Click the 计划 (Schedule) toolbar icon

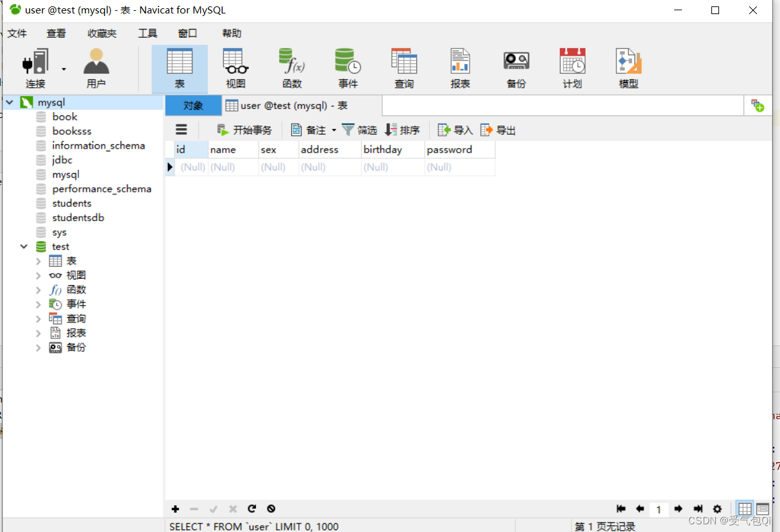tap(572, 67)
